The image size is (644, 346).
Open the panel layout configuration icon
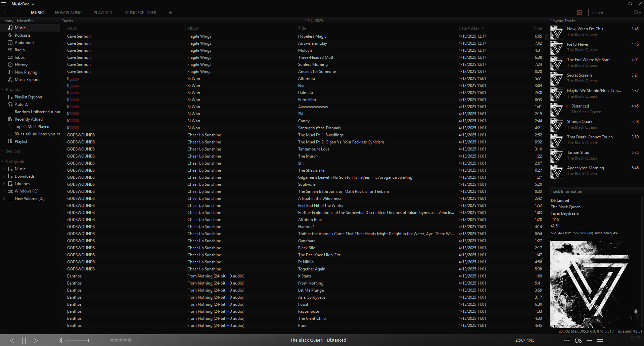[579, 13]
